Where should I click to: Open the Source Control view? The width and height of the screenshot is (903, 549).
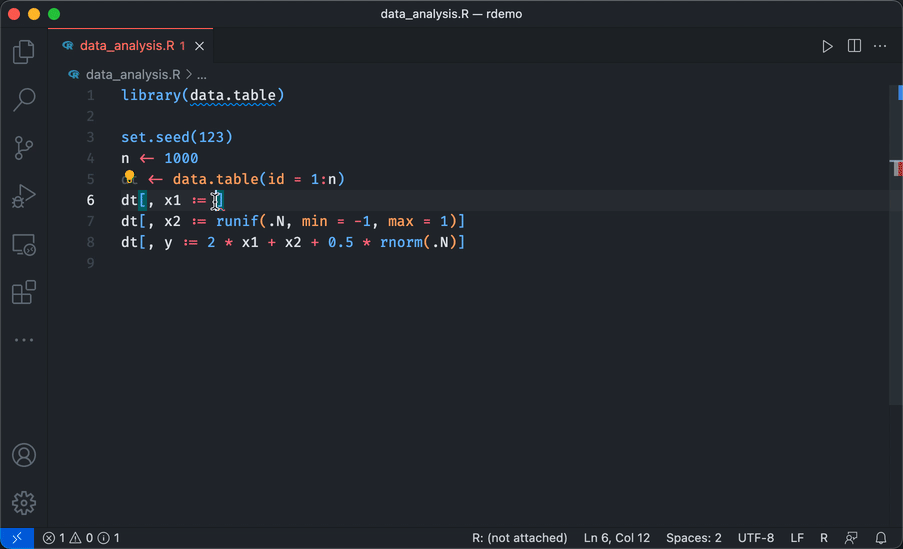[x=24, y=148]
